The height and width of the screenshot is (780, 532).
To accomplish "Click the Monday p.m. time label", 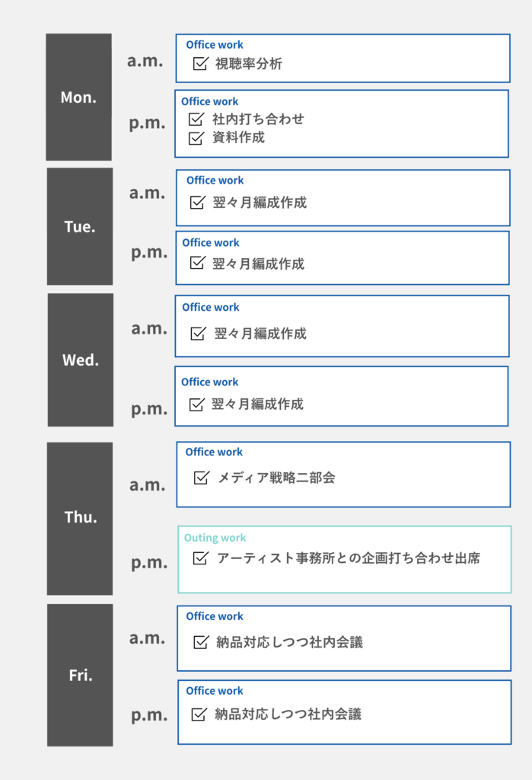I will coord(147,123).
